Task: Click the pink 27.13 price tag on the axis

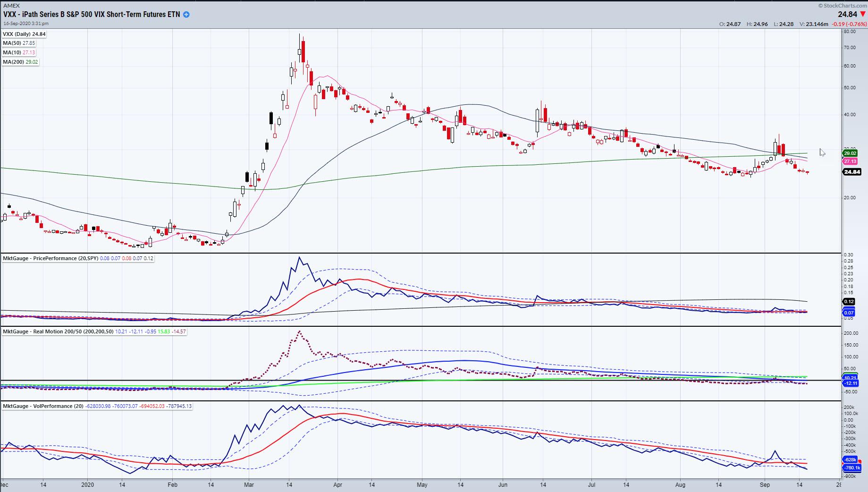Action: pyautogui.click(x=850, y=161)
